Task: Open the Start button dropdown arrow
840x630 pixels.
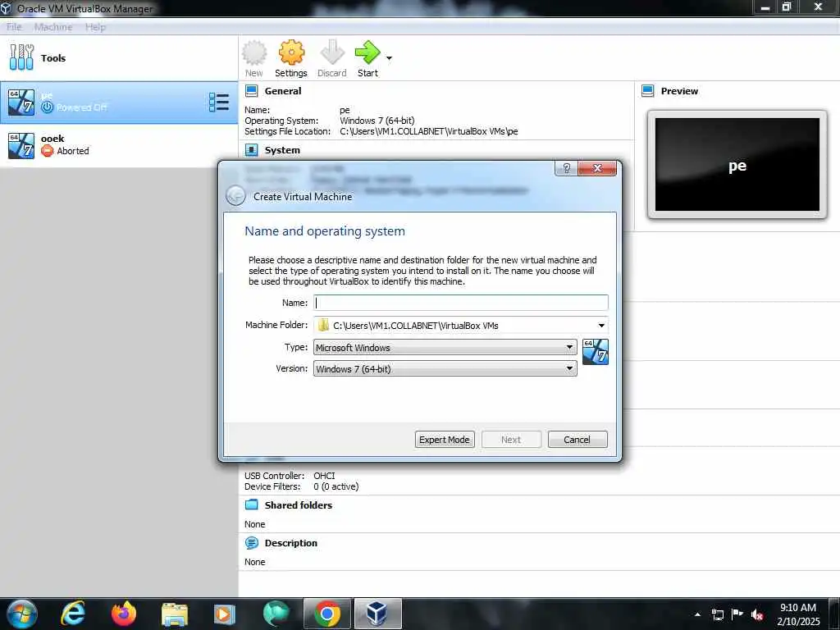Action: point(389,58)
